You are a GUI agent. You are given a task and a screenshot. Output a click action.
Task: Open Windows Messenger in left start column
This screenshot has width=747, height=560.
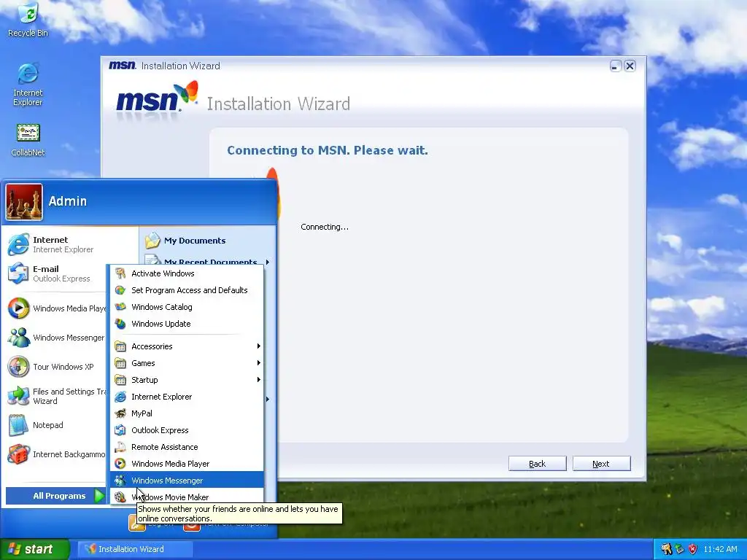click(56, 338)
